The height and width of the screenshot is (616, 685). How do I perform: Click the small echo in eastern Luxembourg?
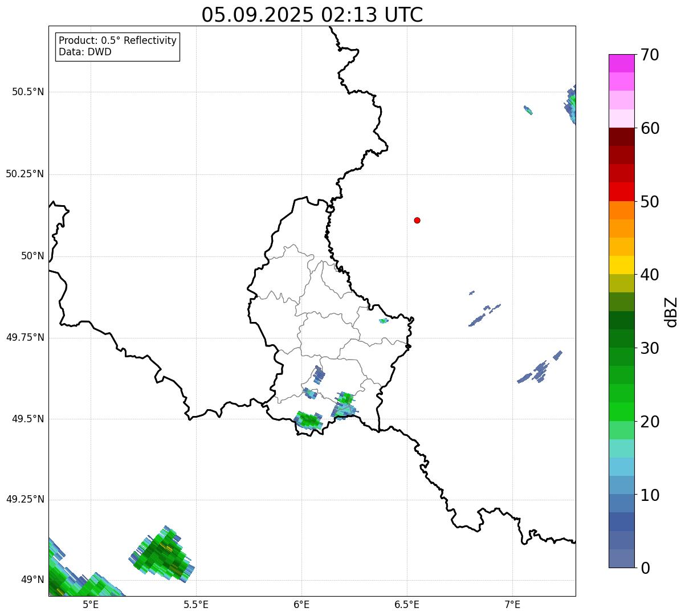[384, 321]
